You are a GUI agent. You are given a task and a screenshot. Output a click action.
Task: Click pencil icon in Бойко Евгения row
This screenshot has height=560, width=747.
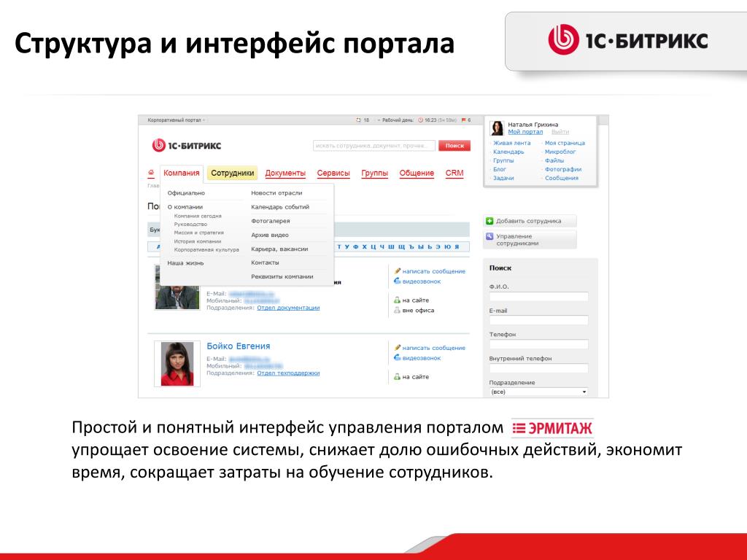click(398, 348)
